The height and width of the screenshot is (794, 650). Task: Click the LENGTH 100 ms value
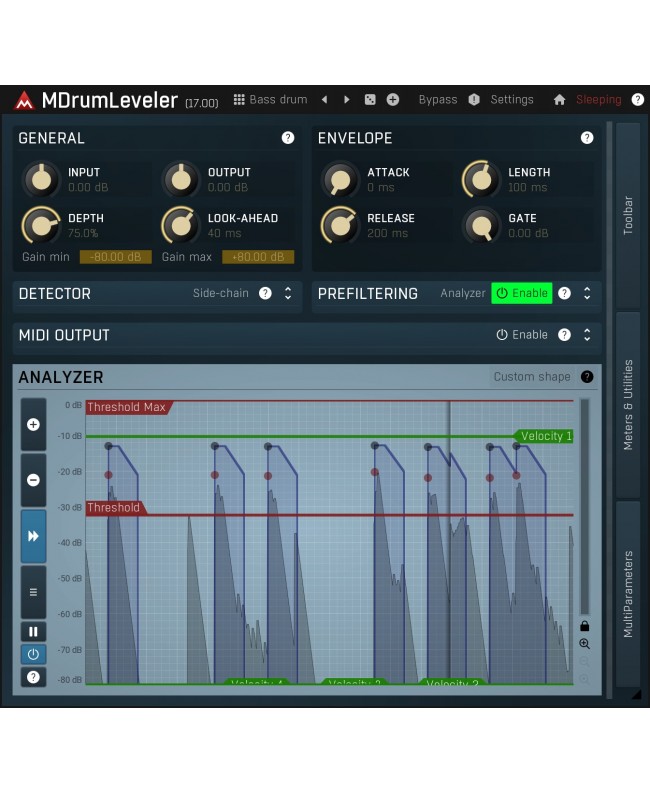point(527,187)
